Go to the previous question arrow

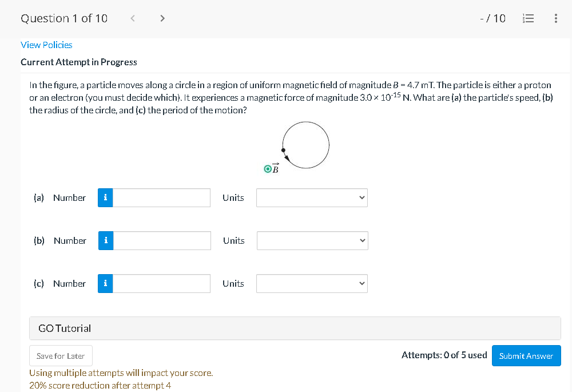pos(132,18)
